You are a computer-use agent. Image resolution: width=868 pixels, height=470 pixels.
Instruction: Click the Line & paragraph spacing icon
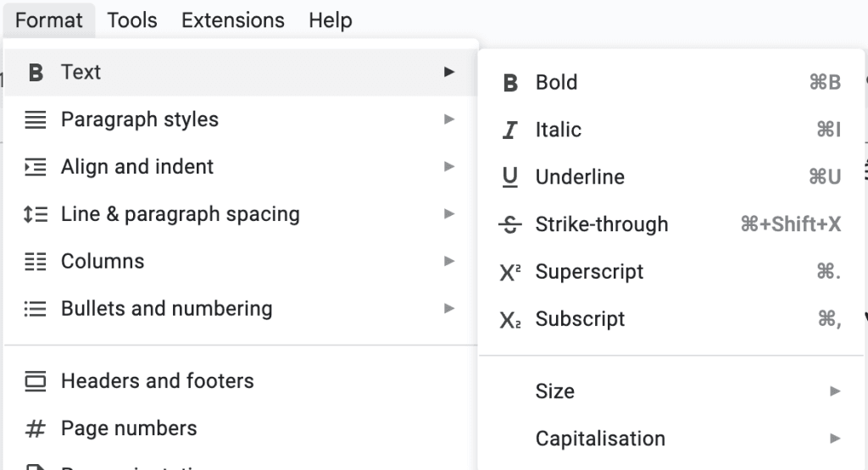tap(36, 214)
